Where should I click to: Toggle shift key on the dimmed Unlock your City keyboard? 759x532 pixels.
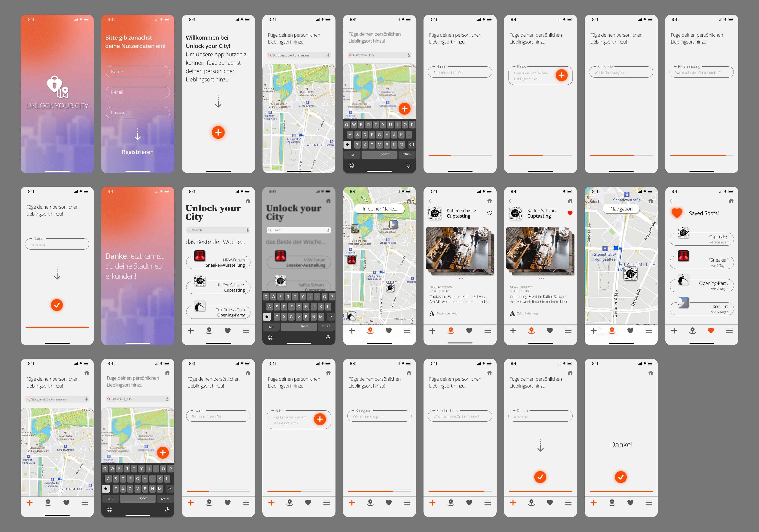(267, 316)
